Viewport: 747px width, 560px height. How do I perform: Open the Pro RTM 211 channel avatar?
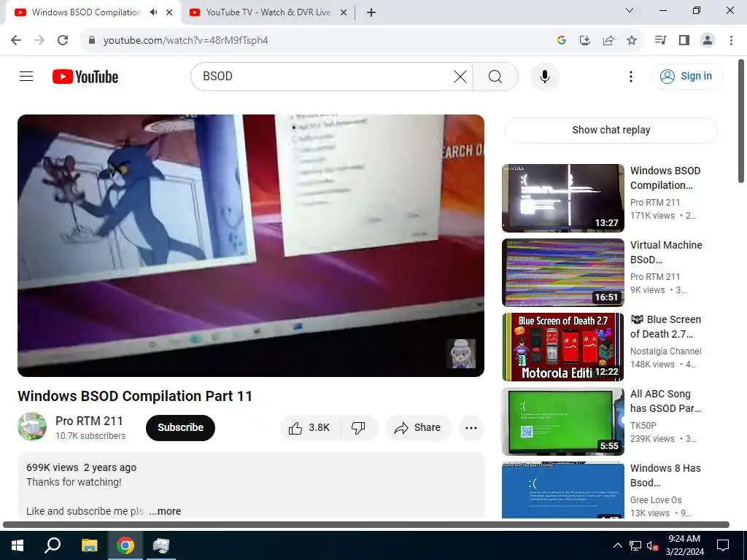coord(32,427)
